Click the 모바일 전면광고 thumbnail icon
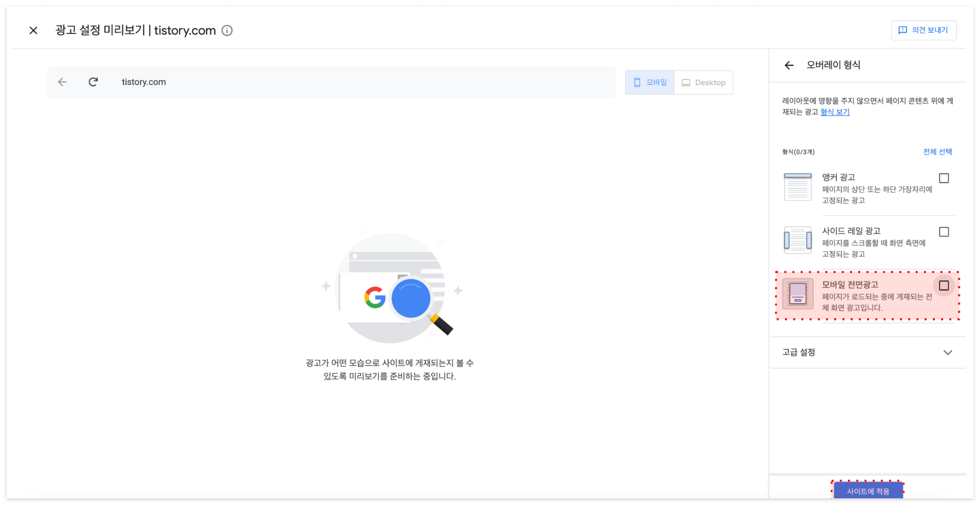The height and width of the screenshot is (505, 980). 797,294
